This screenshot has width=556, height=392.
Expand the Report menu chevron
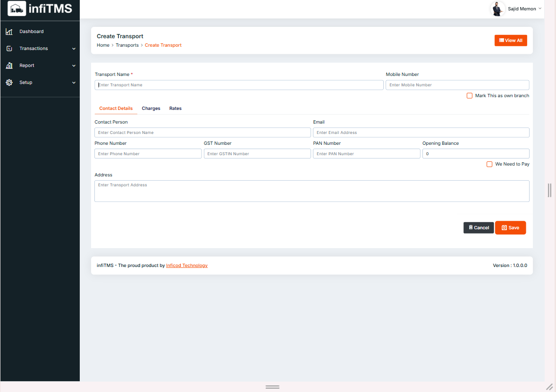[x=74, y=66]
